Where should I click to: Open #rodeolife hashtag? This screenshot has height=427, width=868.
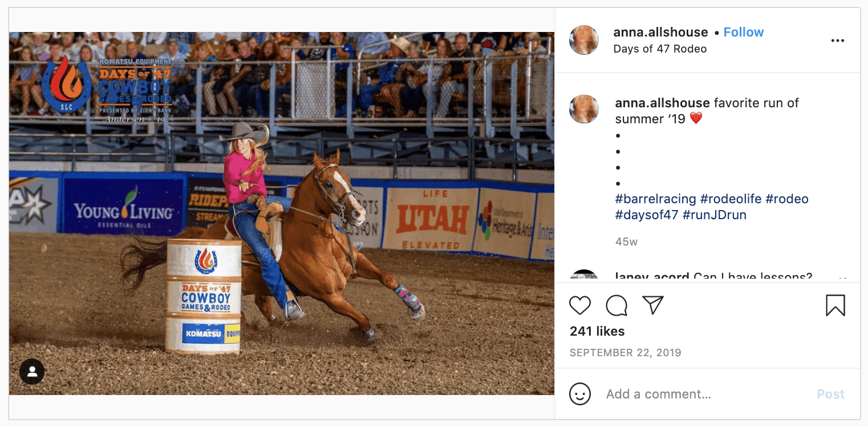pyautogui.click(x=731, y=199)
